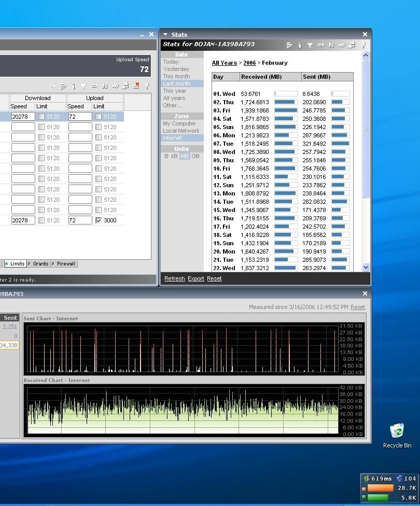The height and width of the screenshot is (506, 420).
Task: Uncheck the Upload limit 3000 checkbox
Action: tap(99, 220)
